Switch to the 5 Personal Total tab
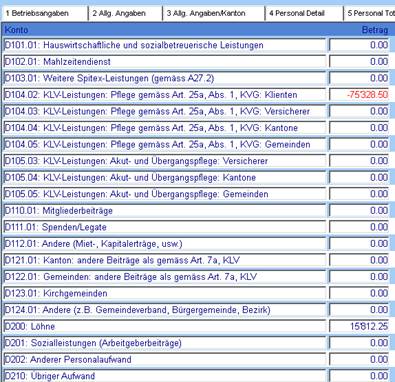Viewport: 395px width, 382px height. pyautogui.click(x=369, y=14)
